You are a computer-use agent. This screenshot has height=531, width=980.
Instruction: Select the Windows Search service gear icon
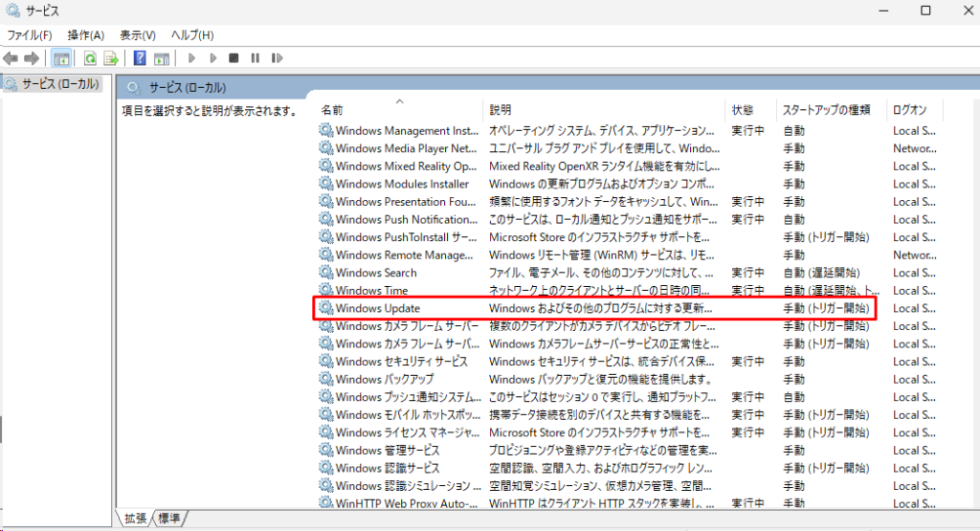coord(325,273)
